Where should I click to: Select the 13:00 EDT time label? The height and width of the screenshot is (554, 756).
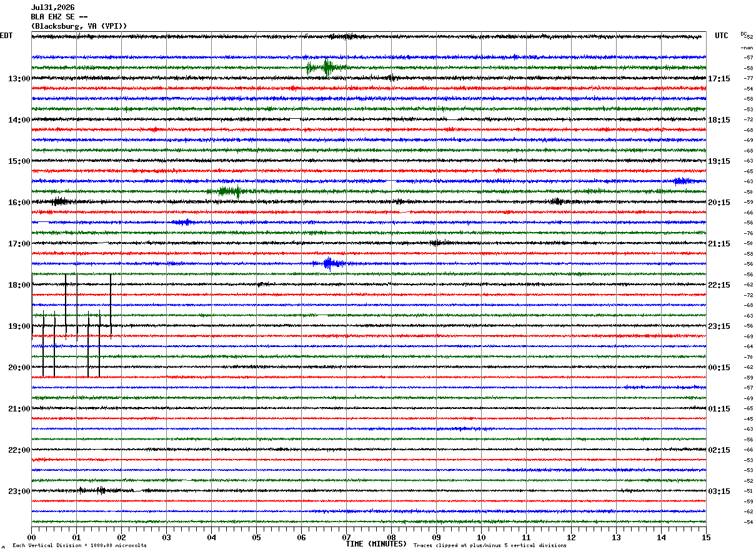point(19,79)
